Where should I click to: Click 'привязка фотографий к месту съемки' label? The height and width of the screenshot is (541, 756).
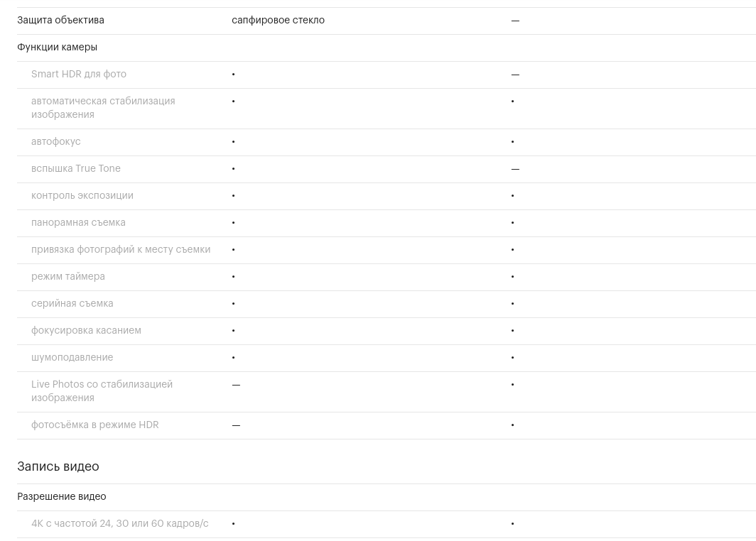tap(121, 249)
